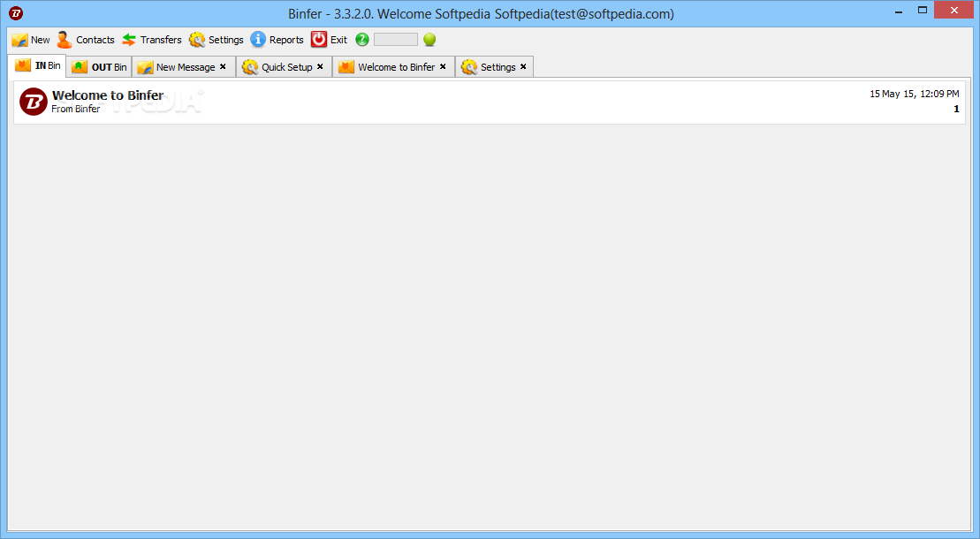Click the toolbar Settings gear icon

point(197,40)
